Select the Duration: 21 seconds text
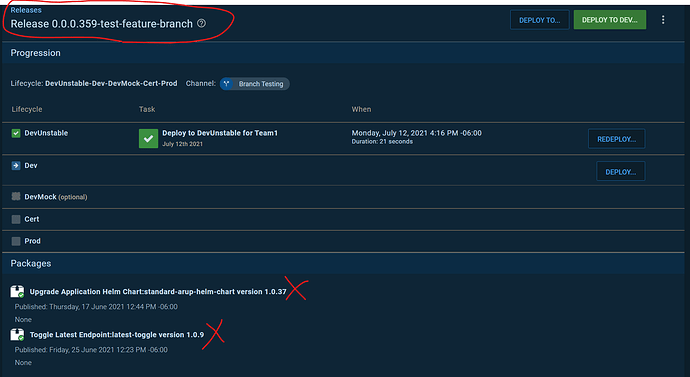Image resolution: width=690 pixels, height=377 pixels. pos(382,142)
